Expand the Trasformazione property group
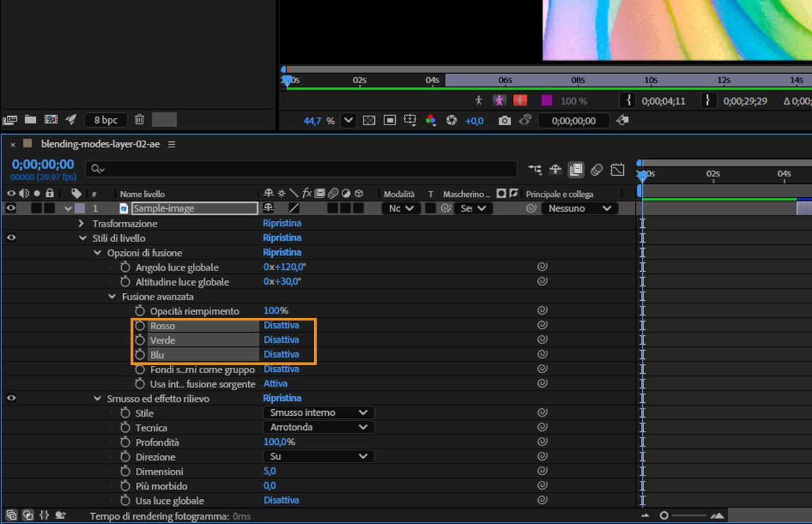 (x=82, y=223)
